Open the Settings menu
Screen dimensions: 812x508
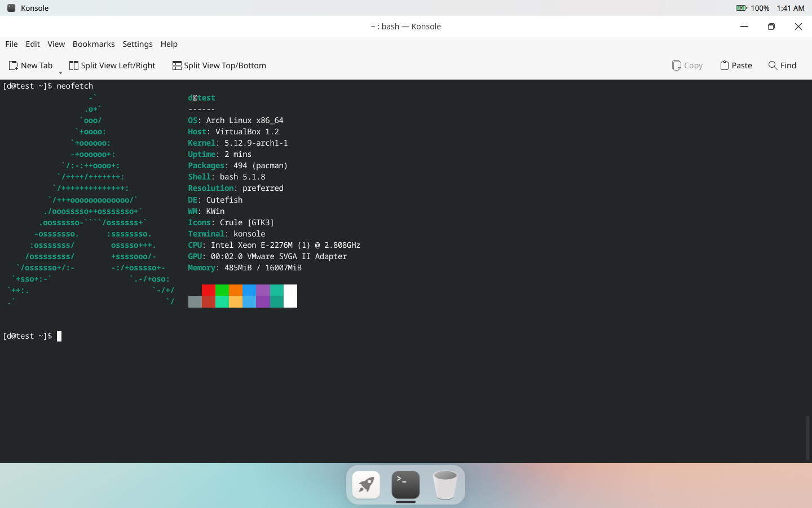(x=138, y=44)
